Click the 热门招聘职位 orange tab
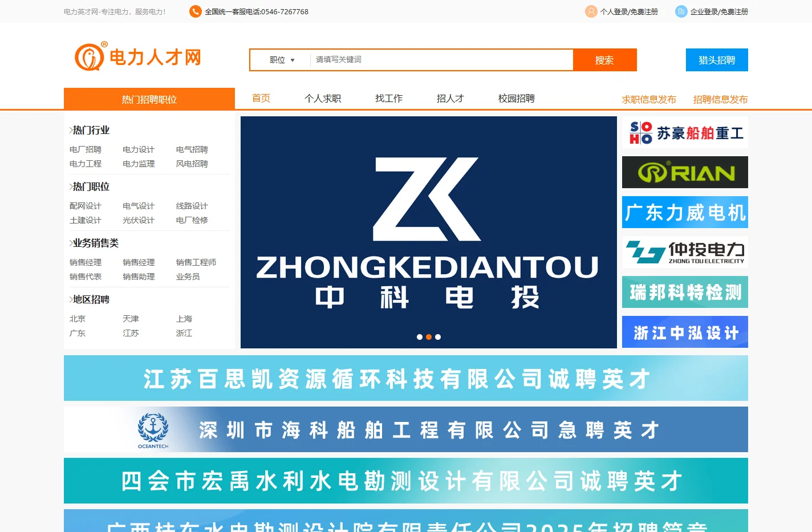 (x=149, y=99)
